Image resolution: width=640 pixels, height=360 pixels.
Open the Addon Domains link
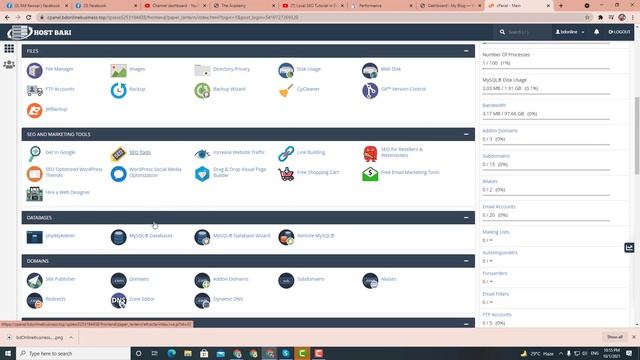[x=230, y=279]
